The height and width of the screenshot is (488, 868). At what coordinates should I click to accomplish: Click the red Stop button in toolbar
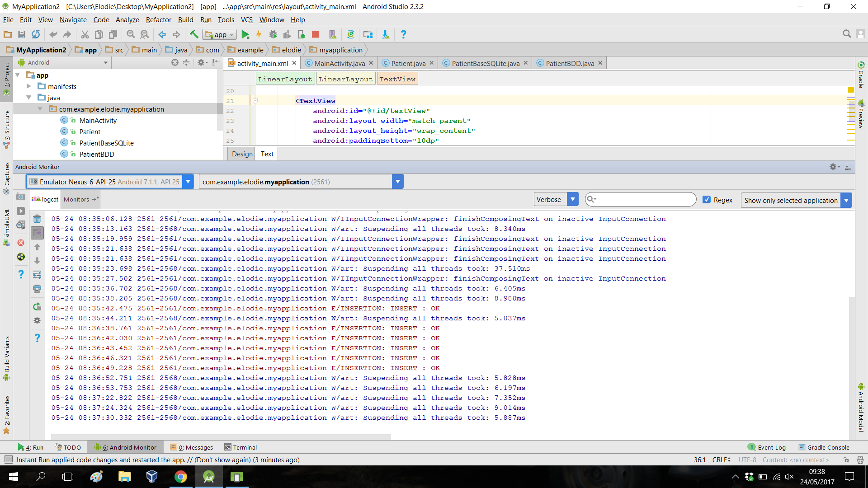[x=316, y=34]
